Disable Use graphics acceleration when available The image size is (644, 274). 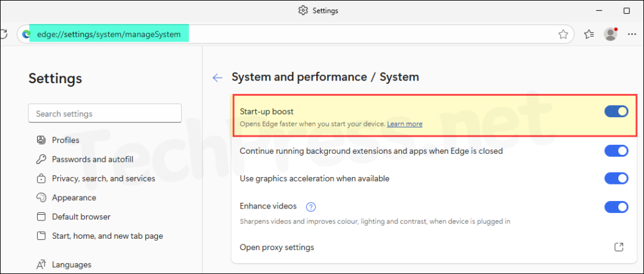pos(616,178)
